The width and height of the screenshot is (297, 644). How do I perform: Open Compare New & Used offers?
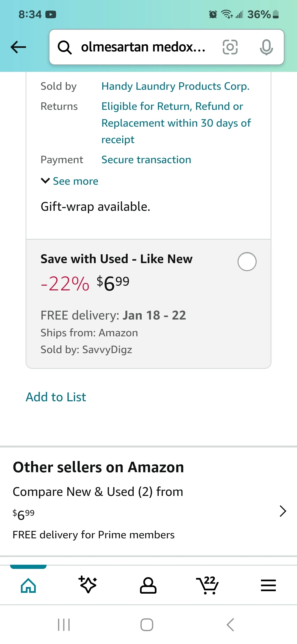pyautogui.click(x=98, y=492)
